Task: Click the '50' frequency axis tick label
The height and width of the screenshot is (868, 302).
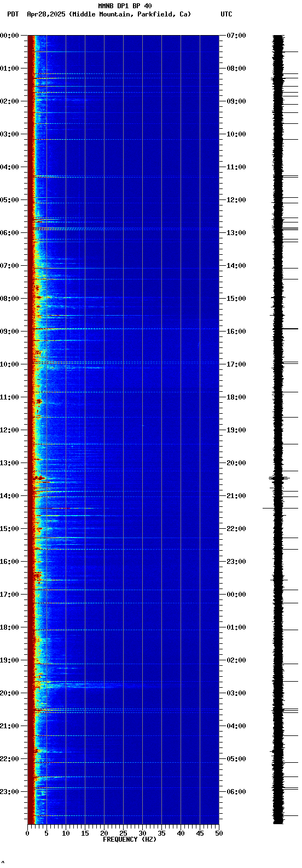Action: click(x=219, y=833)
